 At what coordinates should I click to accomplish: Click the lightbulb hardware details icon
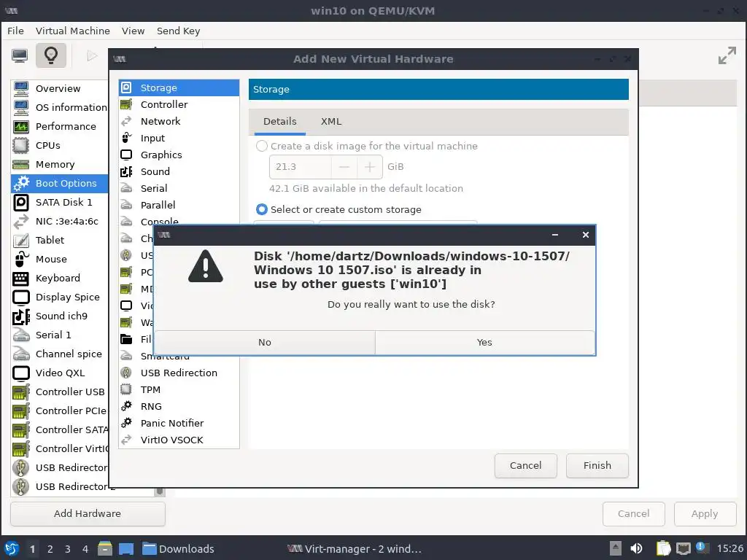(51, 55)
